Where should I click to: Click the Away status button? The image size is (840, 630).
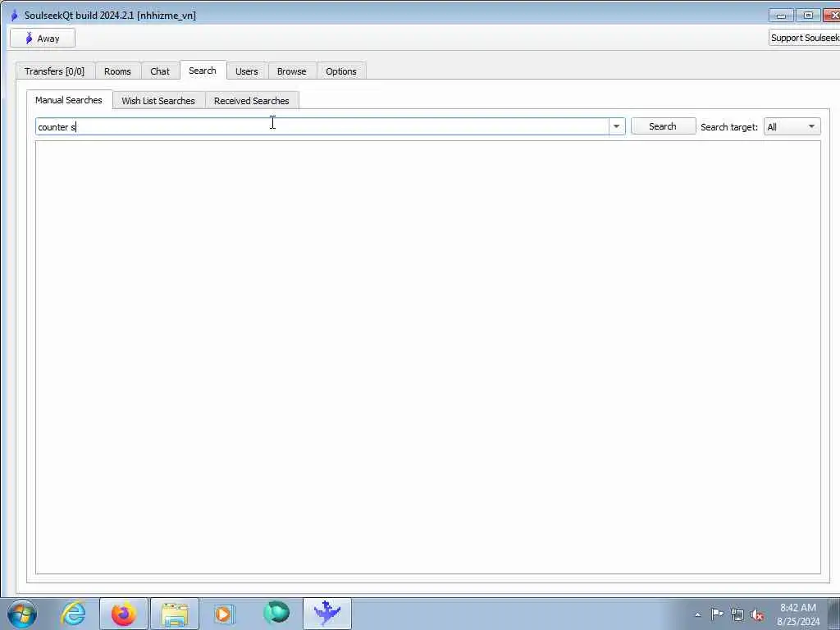[43, 38]
